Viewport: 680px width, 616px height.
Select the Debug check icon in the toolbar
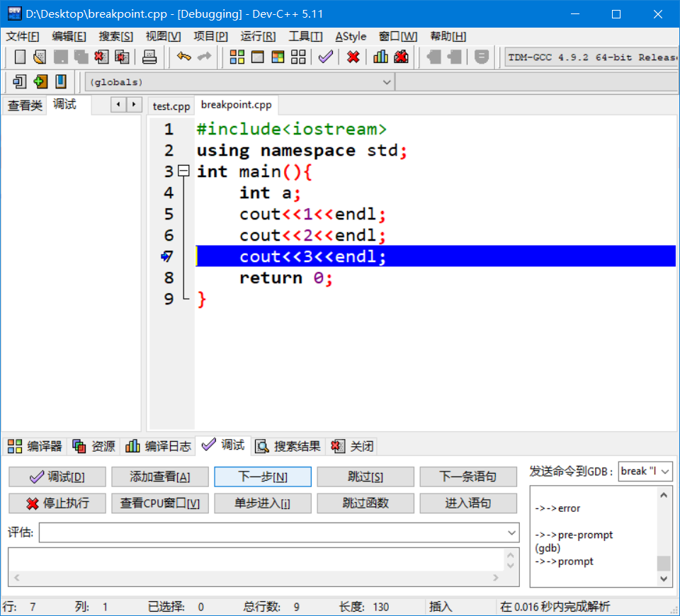point(325,58)
